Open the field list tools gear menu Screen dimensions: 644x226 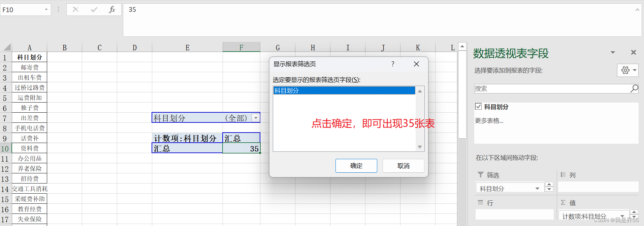click(628, 70)
